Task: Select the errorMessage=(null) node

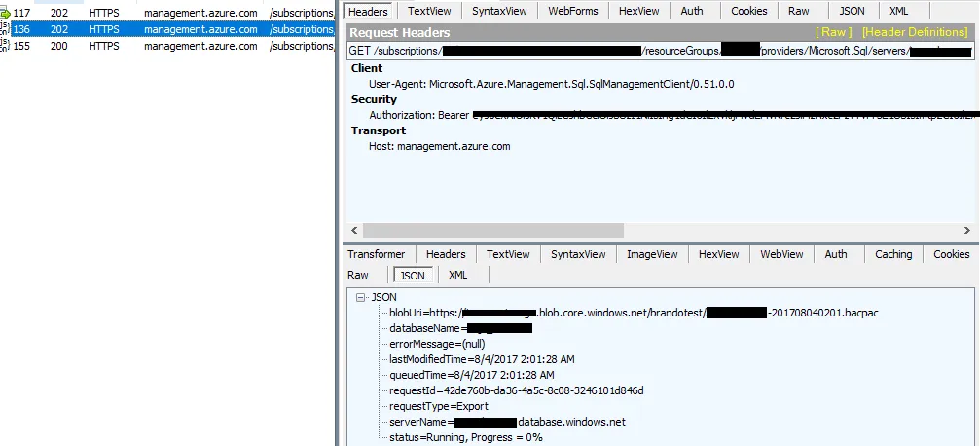Action: (437, 344)
